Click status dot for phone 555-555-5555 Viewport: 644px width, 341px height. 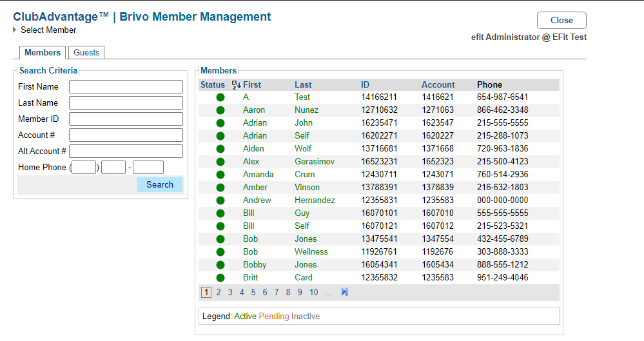[x=220, y=213]
